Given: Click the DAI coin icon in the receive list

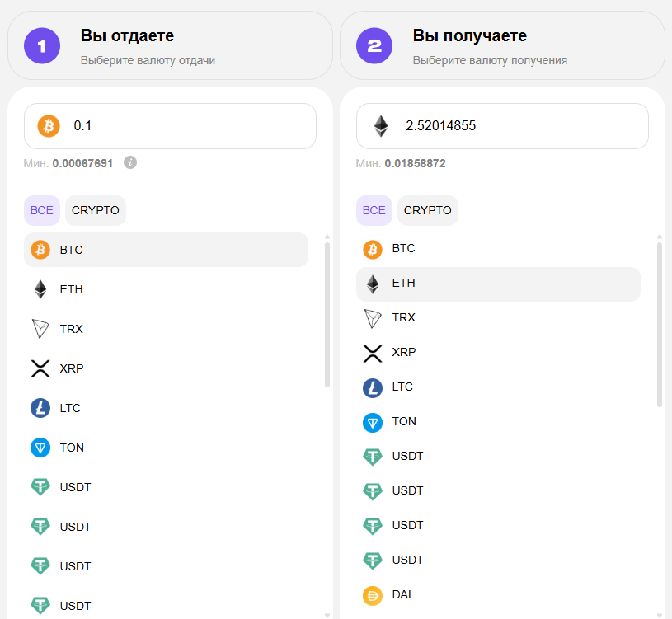Looking at the screenshot, I should (373, 595).
